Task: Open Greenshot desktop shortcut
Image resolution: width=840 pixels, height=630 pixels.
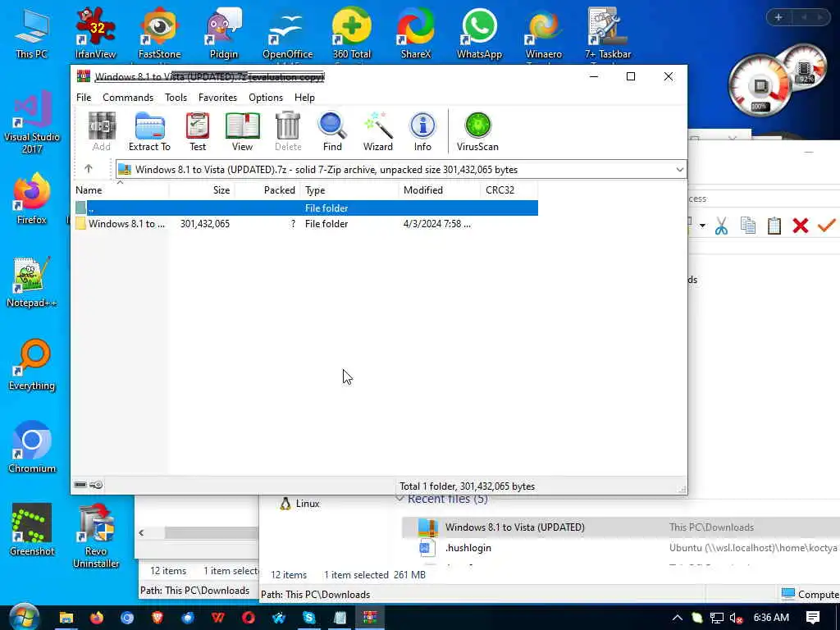Action: click(x=32, y=531)
